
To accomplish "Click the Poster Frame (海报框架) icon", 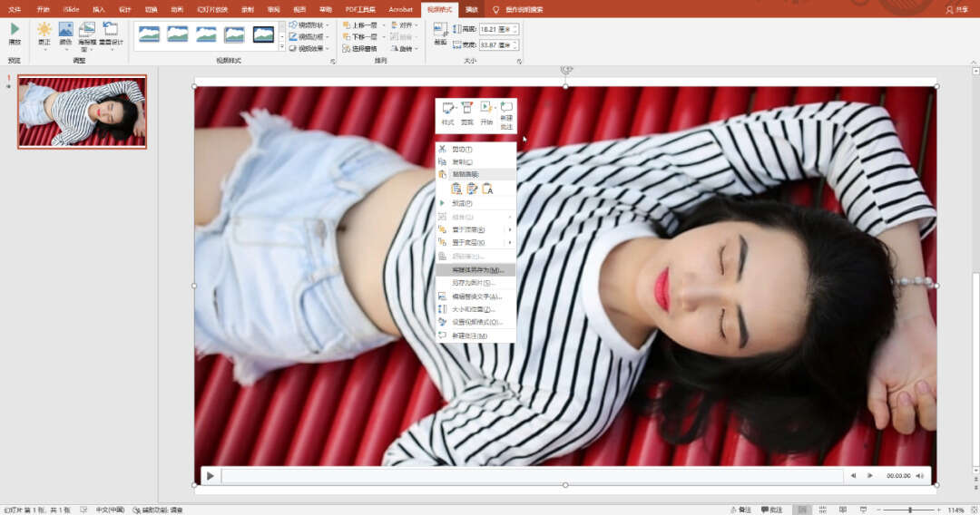I will 87,30.
